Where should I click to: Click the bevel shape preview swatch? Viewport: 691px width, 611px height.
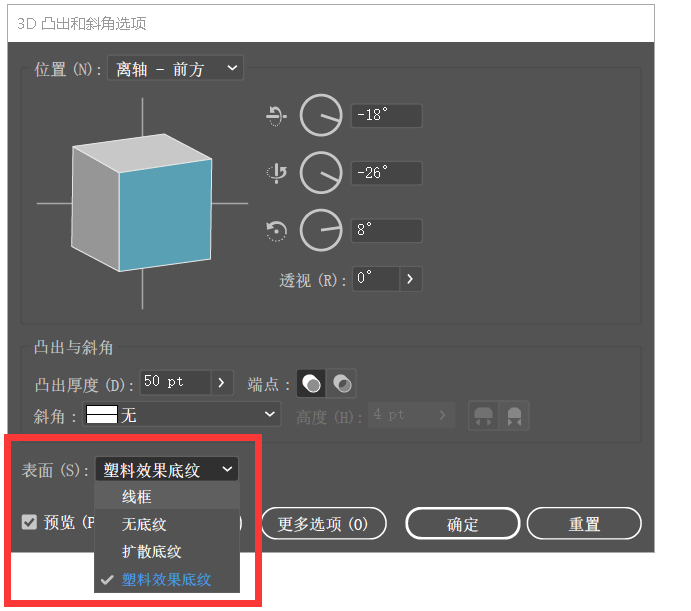[x=102, y=414]
